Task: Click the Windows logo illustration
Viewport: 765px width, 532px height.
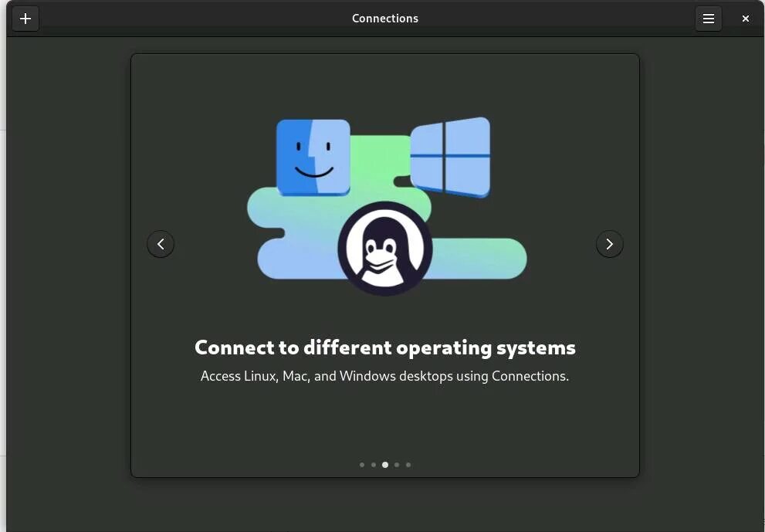Action: 450,158
